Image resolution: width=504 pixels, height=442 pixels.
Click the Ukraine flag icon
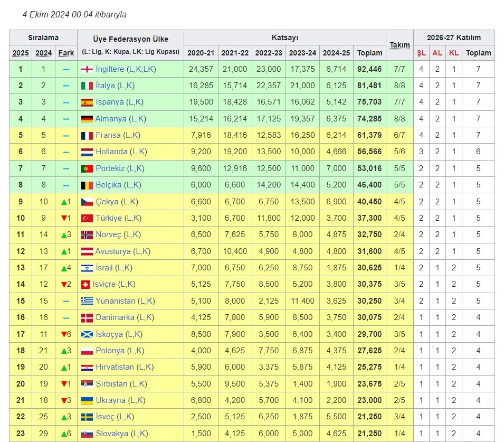pyautogui.click(x=87, y=400)
